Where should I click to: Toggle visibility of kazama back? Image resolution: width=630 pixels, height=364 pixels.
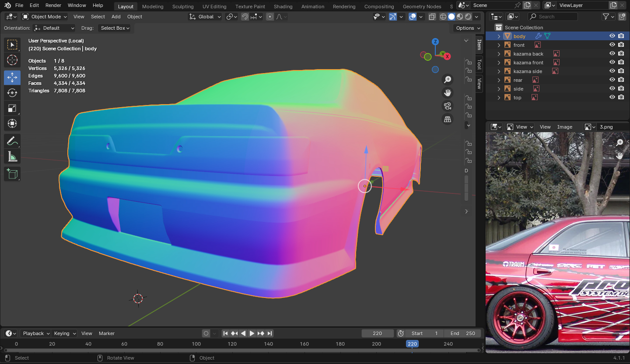pos(612,54)
